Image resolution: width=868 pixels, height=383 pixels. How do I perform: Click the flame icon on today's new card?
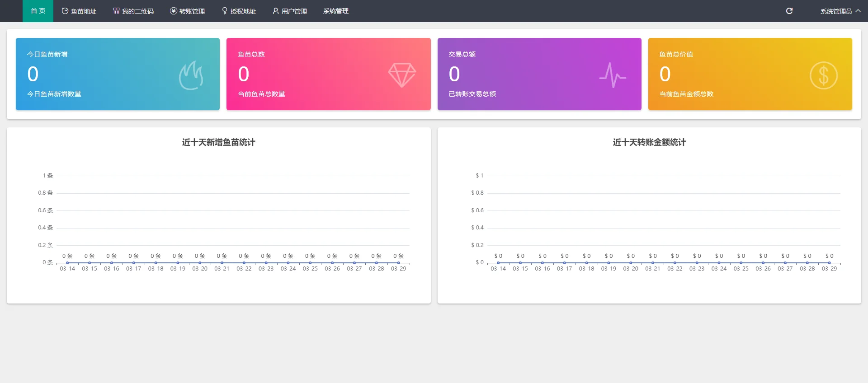(x=191, y=75)
